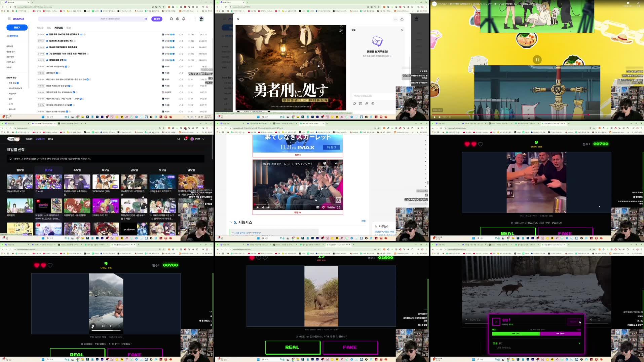
Task: Click the image attachment icon in the comment area
Action: click(361, 104)
